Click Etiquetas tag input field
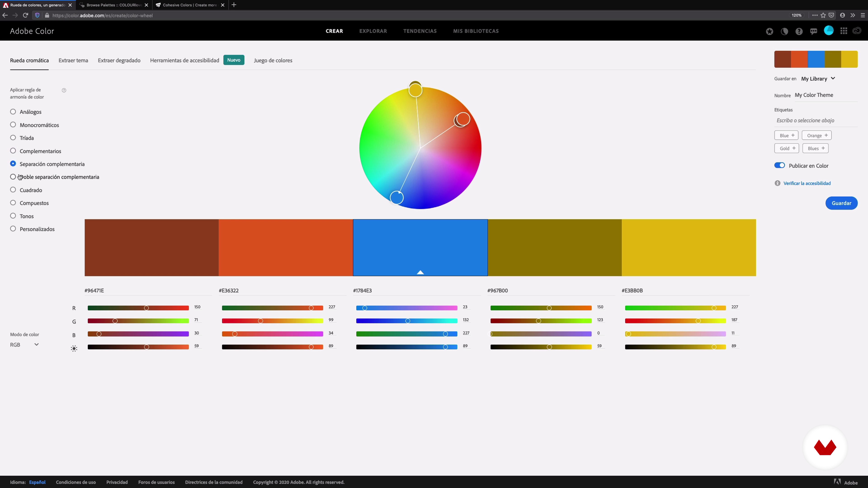868x488 pixels. [x=815, y=120]
